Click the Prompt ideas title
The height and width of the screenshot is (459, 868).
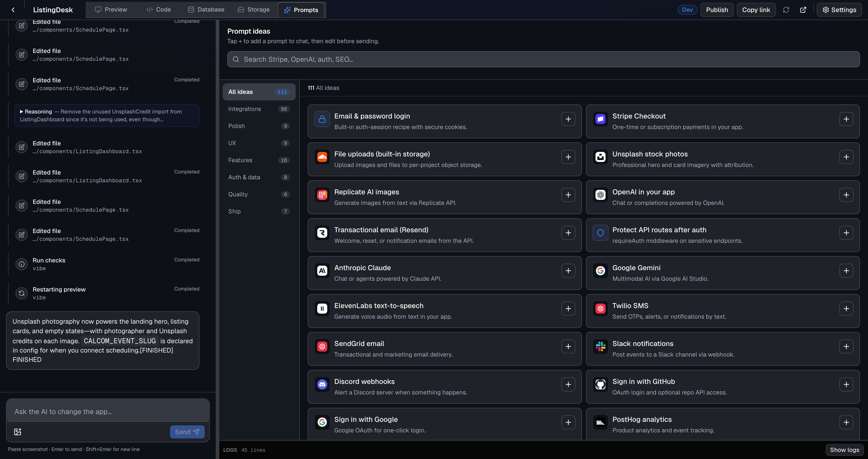pyautogui.click(x=249, y=31)
